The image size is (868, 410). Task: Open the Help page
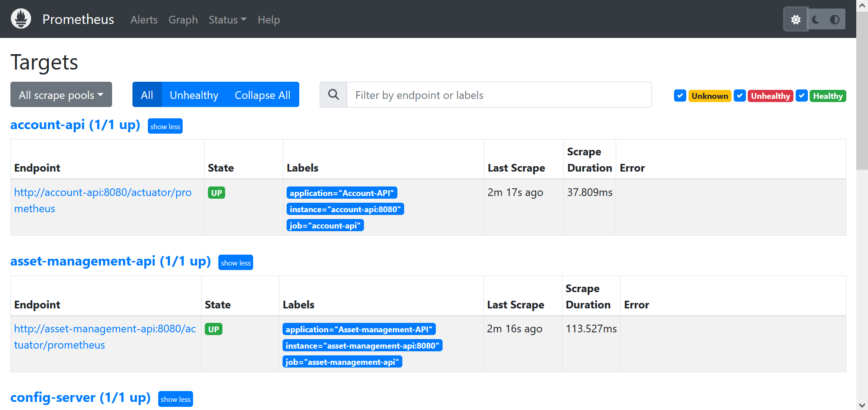269,20
